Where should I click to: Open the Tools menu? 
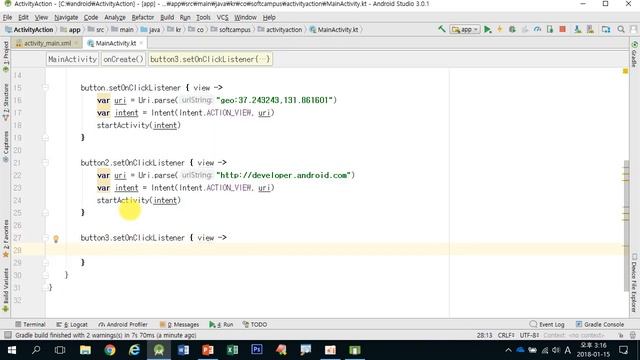click(203, 17)
